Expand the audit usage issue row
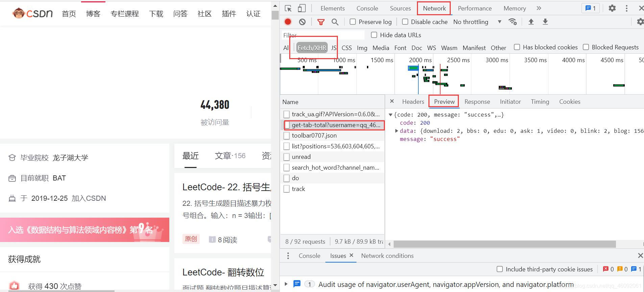 286,284
